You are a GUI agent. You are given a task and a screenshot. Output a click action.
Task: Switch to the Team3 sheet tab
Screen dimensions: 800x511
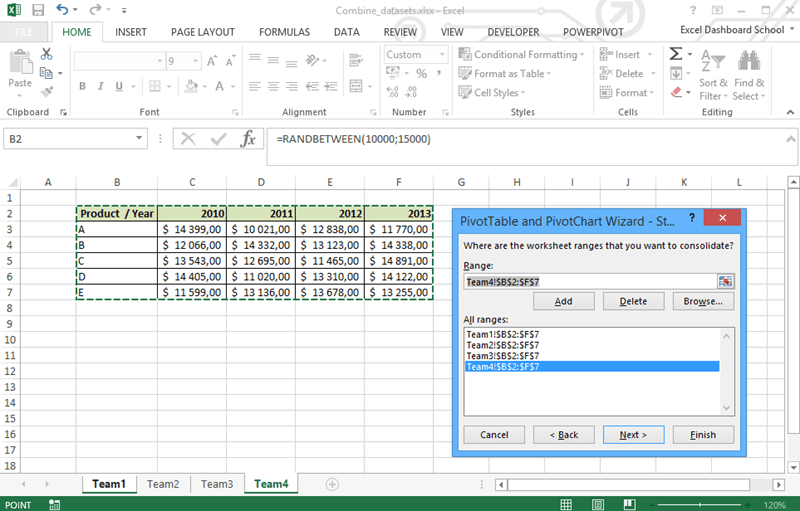pyautogui.click(x=217, y=484)
